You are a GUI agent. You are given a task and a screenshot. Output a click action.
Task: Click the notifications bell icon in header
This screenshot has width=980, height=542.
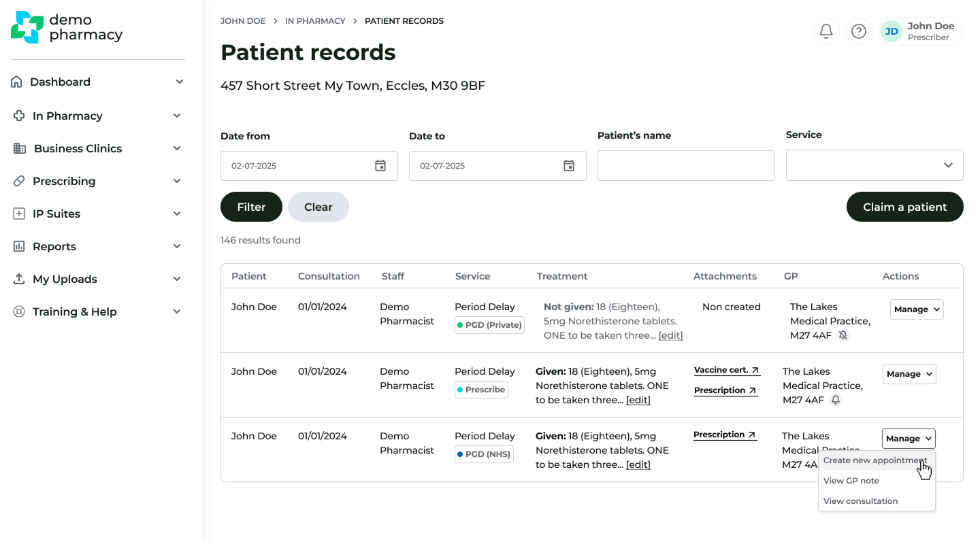[826, 31]
